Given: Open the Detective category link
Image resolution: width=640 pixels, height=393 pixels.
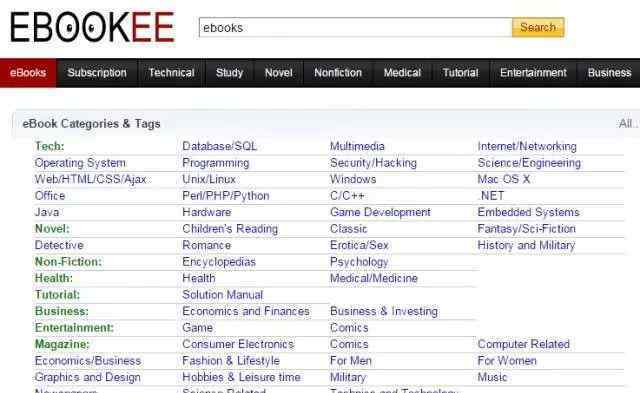Looking at the screenshot, I should point(59,245).
